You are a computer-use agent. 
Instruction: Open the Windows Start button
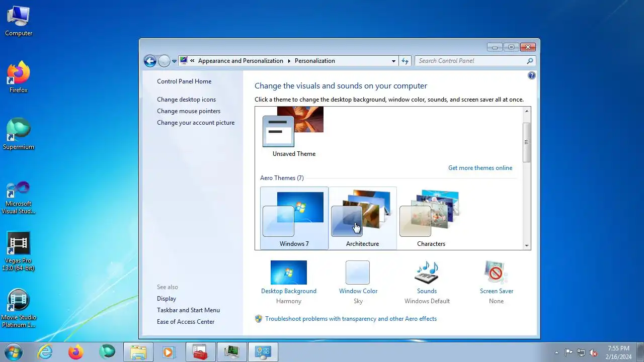13,351
